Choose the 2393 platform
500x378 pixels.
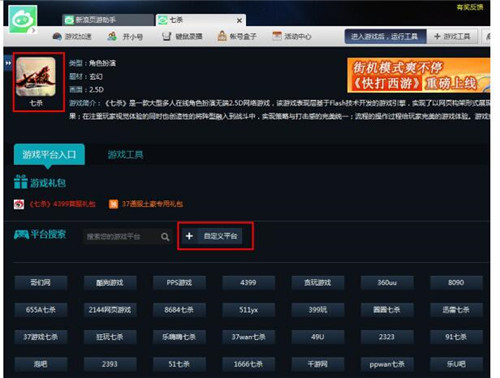tap(110, 364)
